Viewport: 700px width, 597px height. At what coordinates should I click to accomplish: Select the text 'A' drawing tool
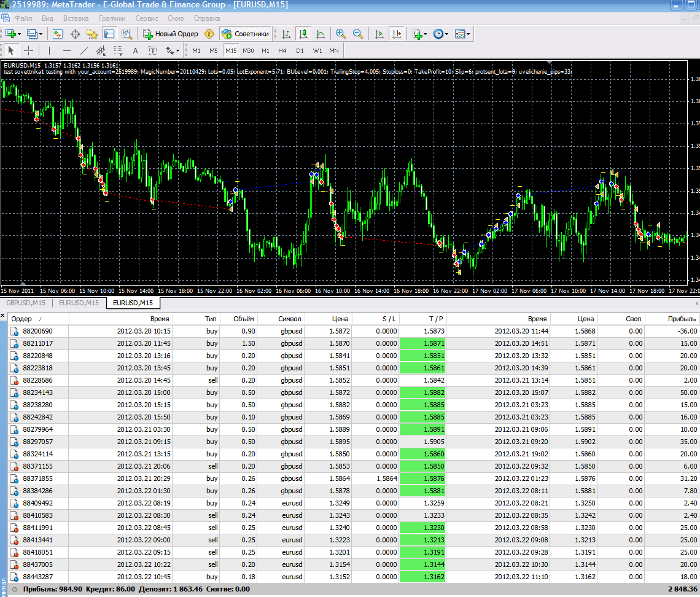(x=135, y=50)
